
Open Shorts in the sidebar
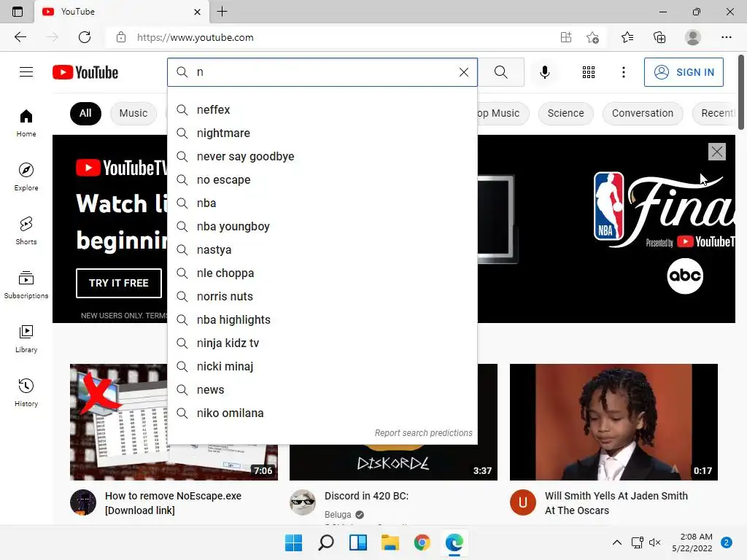26,231
